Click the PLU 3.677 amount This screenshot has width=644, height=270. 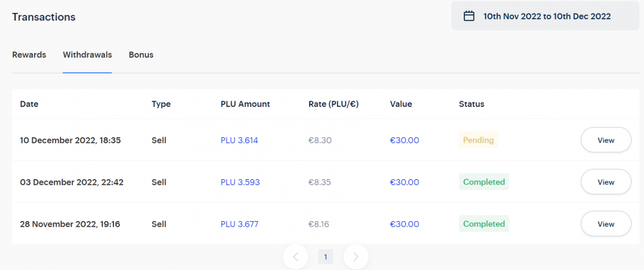(x=240, y=224)
